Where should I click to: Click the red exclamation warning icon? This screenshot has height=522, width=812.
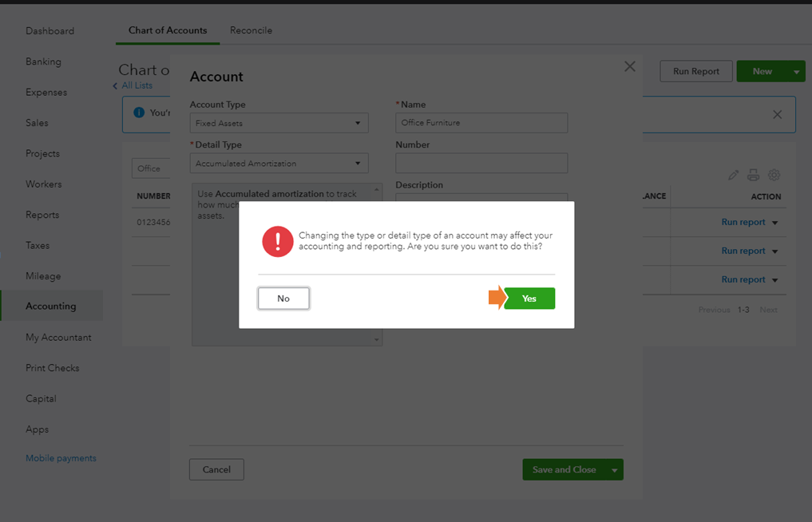click(x=278, y=241)
